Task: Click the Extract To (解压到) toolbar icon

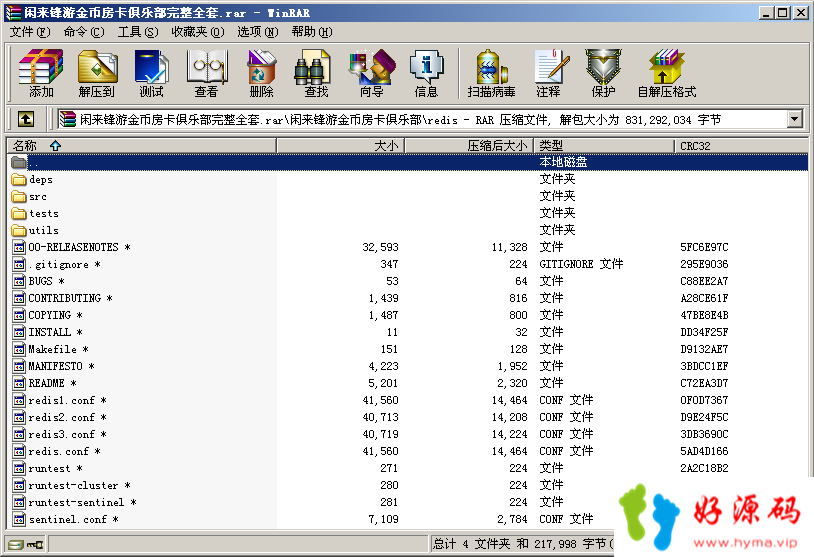Action: pos(97,73)
